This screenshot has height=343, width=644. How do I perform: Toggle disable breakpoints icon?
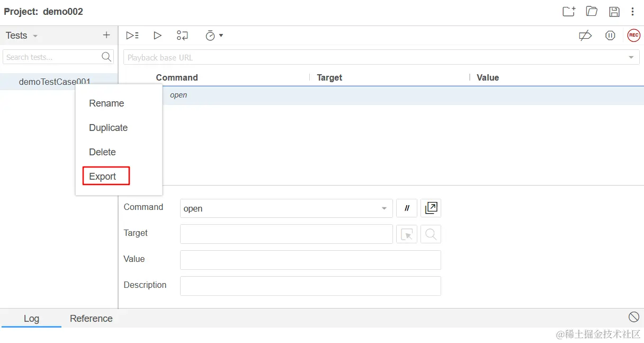pyautogui.click(x=585, y=36)
